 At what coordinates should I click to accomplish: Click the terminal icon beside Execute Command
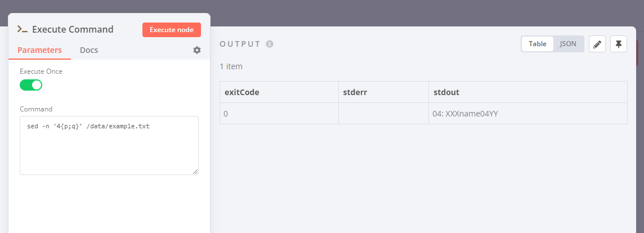tap(23, 29)
